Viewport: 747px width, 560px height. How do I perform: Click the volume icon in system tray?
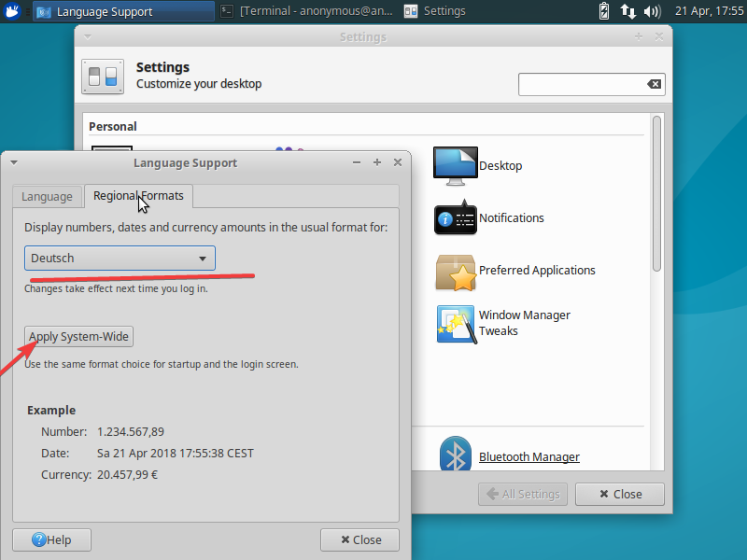(653, 11)
